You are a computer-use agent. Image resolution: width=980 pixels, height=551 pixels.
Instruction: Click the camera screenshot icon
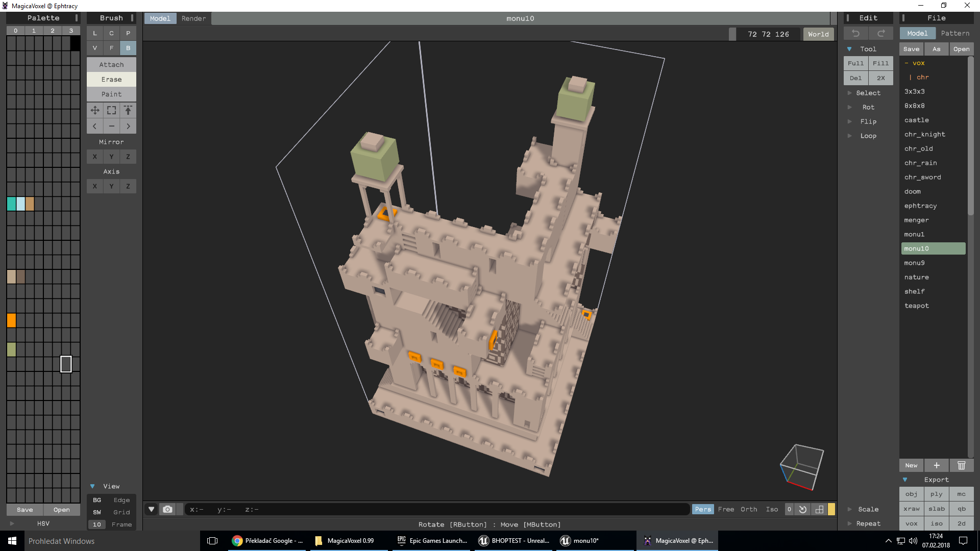167,509
